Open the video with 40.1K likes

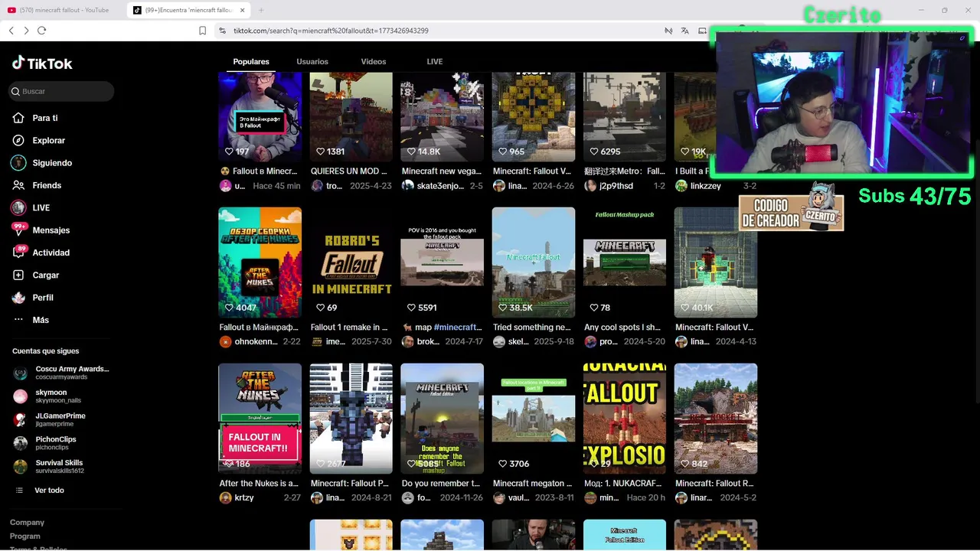tap(716, 262)
